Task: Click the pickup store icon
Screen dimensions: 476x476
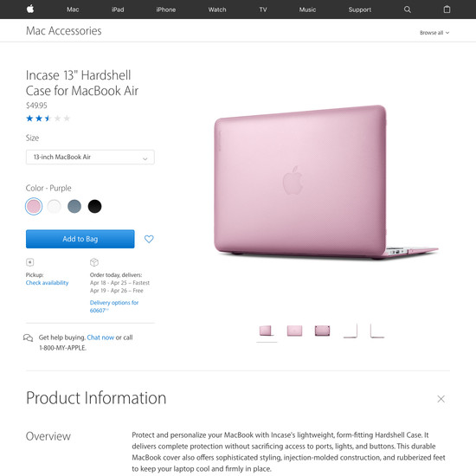Action: [29, 262]
